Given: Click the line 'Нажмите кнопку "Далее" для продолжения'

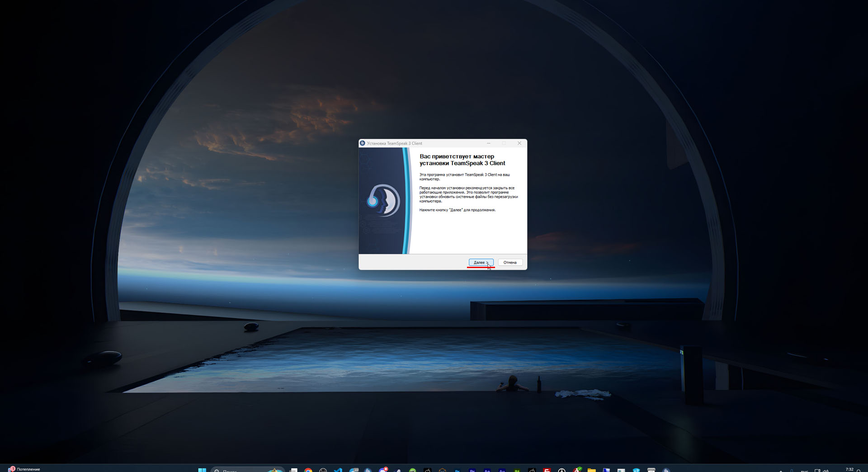Looking at the screenshot, I should pos(458,210).
